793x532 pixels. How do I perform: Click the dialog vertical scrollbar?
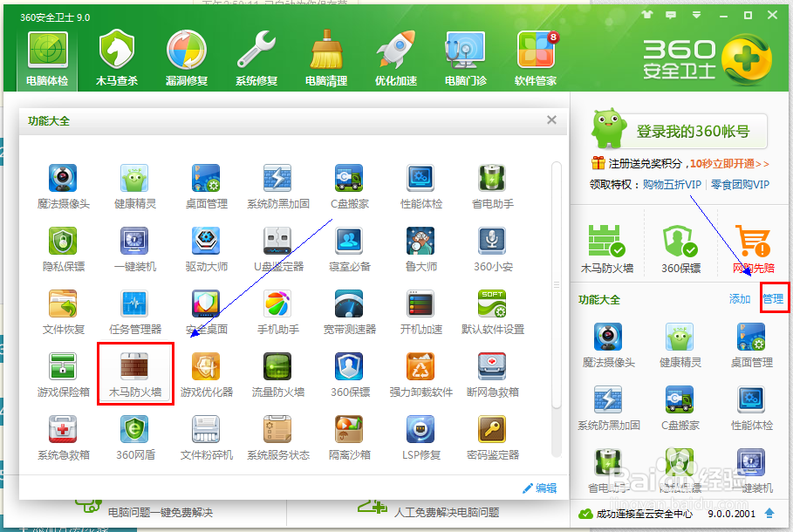(557, 284)
